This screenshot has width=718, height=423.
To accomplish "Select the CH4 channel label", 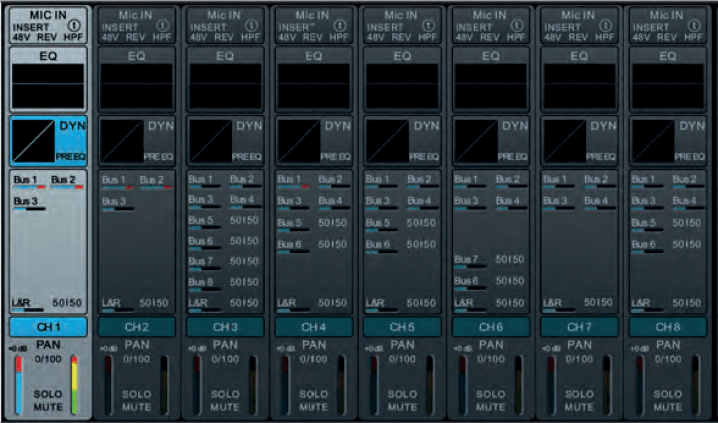I will [314, 327].
